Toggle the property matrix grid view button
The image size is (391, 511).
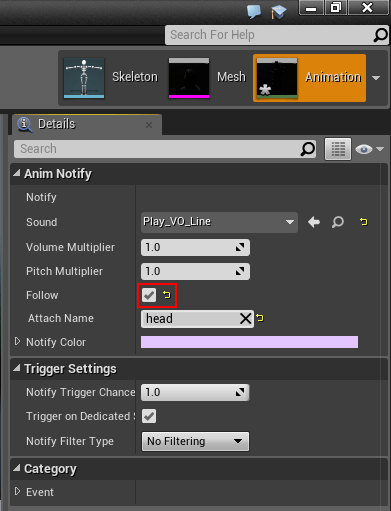[x=338, y=149]
